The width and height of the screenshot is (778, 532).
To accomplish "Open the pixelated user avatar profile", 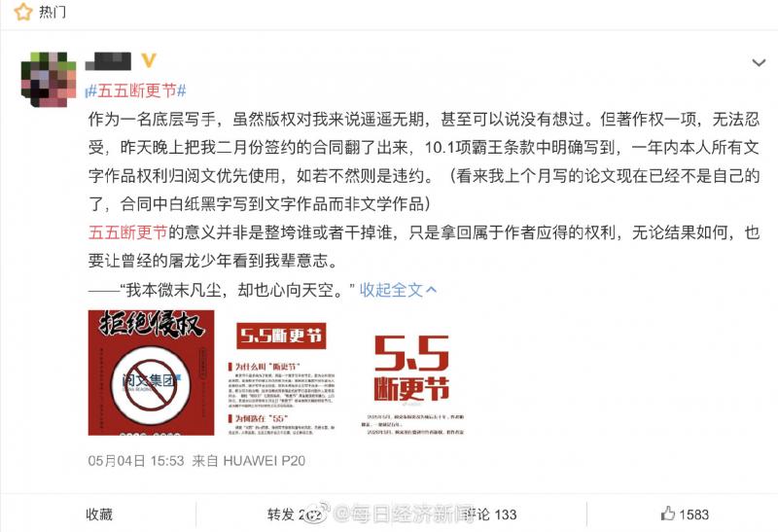I will click(x=48, y=79).
